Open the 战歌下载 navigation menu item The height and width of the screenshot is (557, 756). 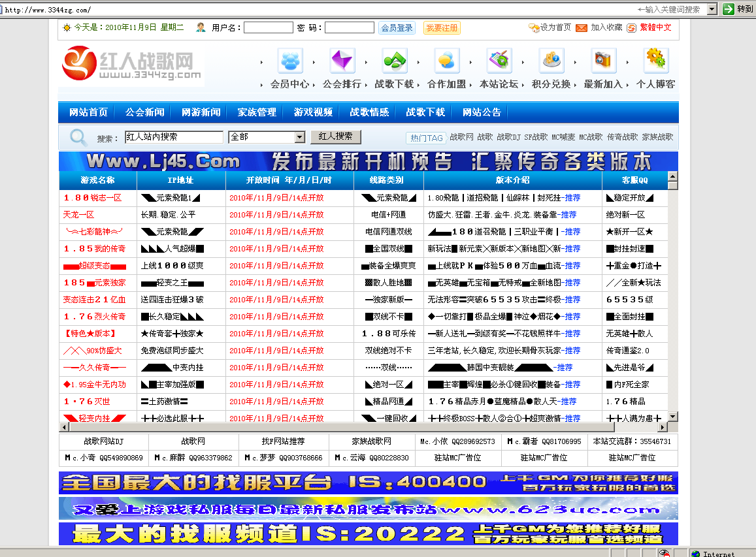[425, 112]
